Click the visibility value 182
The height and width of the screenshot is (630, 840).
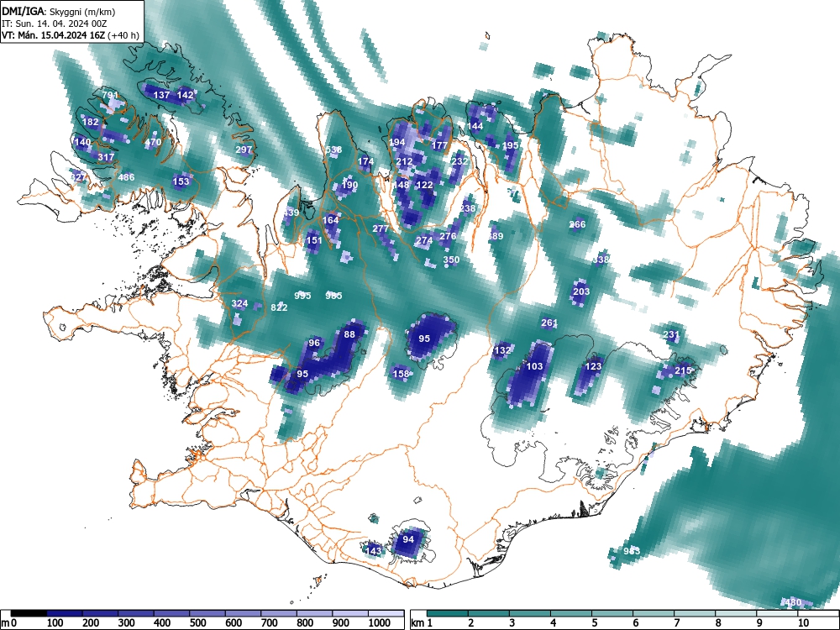click(x=90, y=122)
